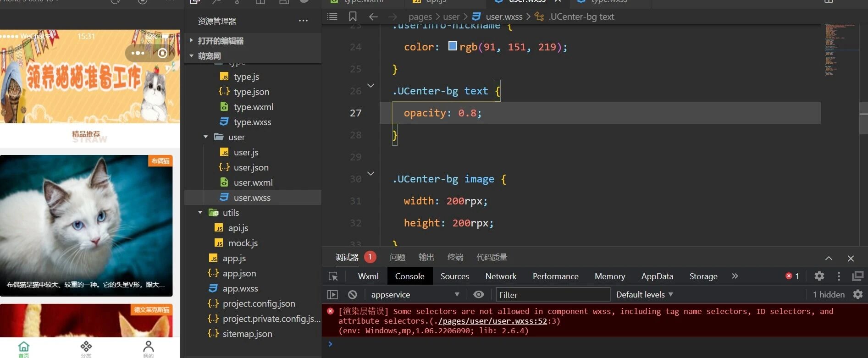Open project.config.json in the file tree
This screenshot has width=868, height=358.
(259, 303)
